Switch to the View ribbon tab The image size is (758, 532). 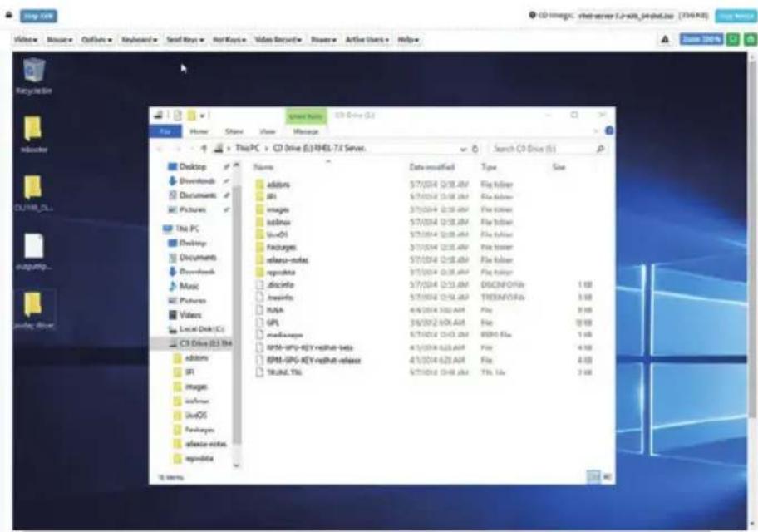(268, 131)
